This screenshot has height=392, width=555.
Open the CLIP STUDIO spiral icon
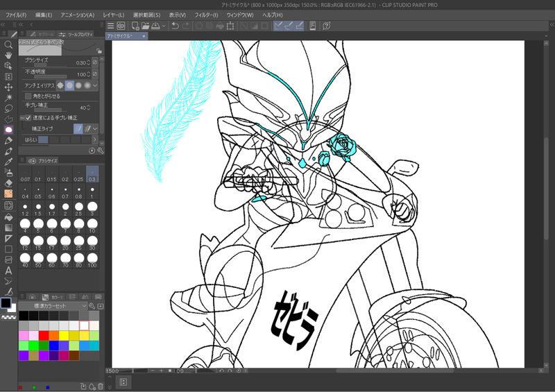point(121,26)
